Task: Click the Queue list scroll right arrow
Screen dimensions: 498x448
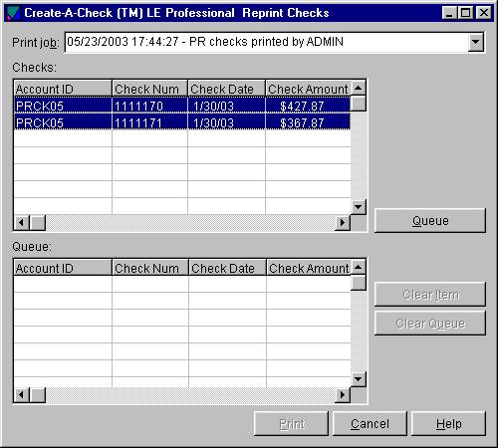Action: (343, 395)
